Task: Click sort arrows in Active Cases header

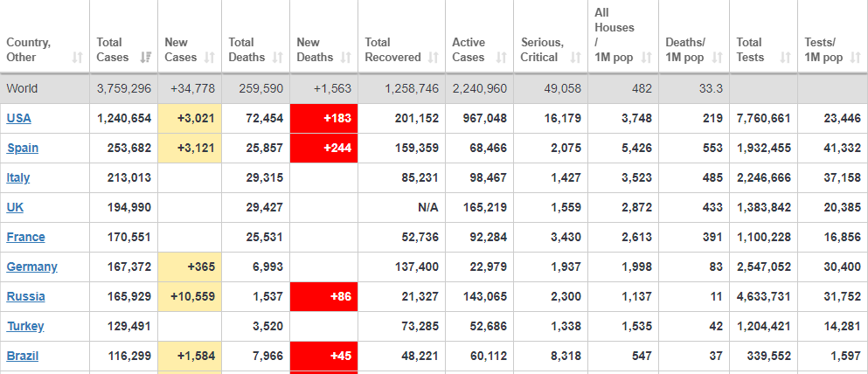Action: coord(502,57)
